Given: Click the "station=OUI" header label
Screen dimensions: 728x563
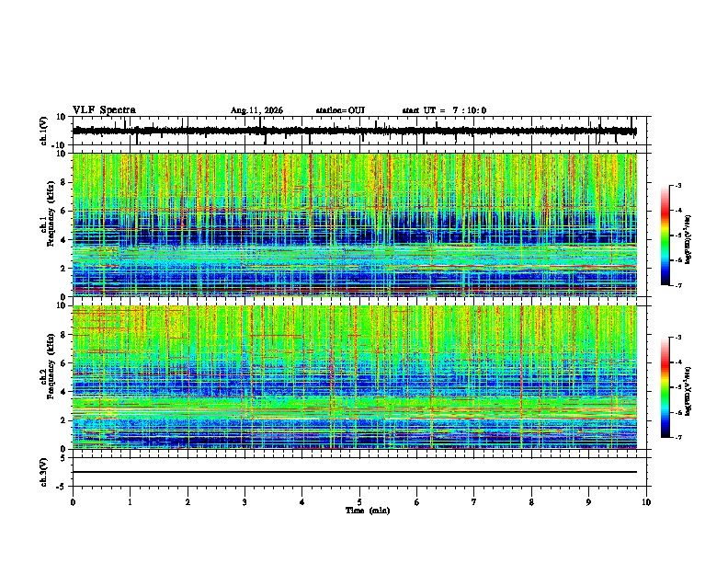Looking at the screenshot, I should [x=340, y=110].
